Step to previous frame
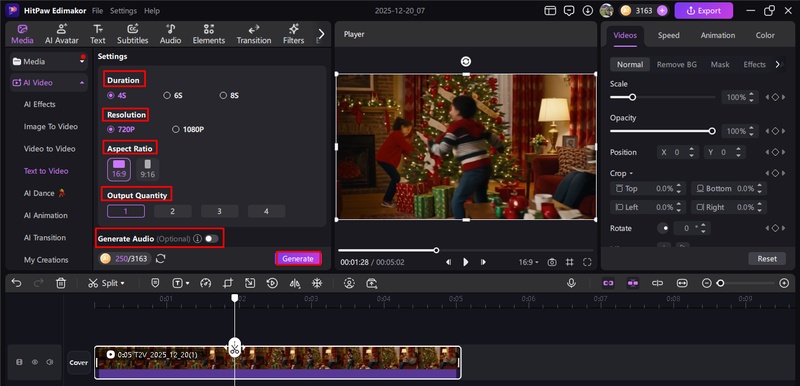The image size is (800, 386). point(448,262)
